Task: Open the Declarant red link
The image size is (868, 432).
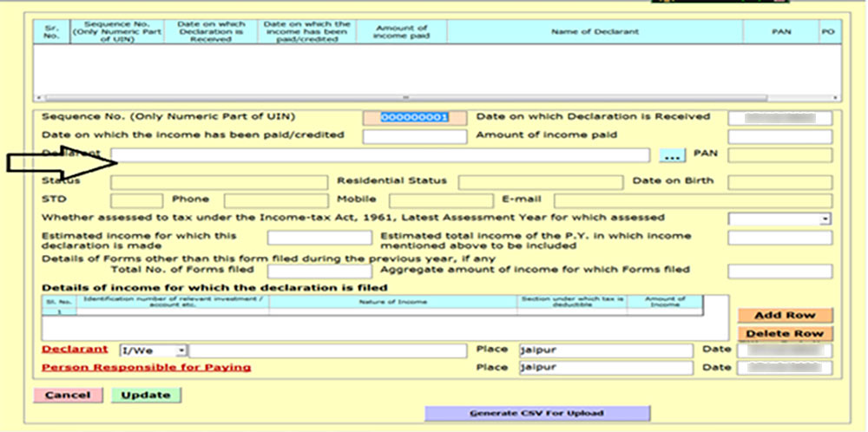Action: (x=76, y=350)
